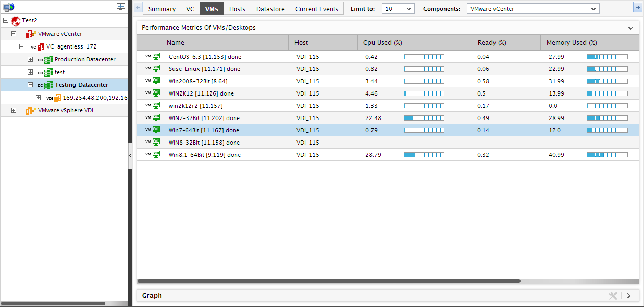Select the Suse-Linux [11.171] done row name
This screenshot has height=307, width=644.
pyautogui.click(x=205, y=69)
